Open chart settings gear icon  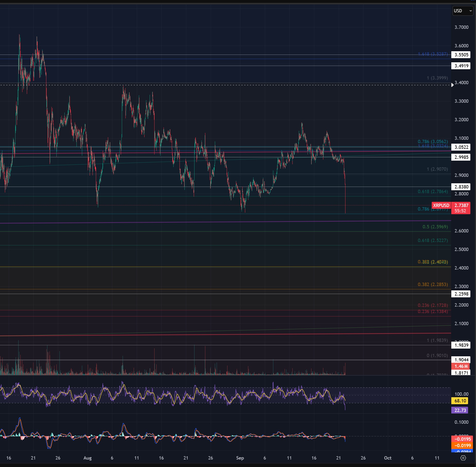coord(463,458)
